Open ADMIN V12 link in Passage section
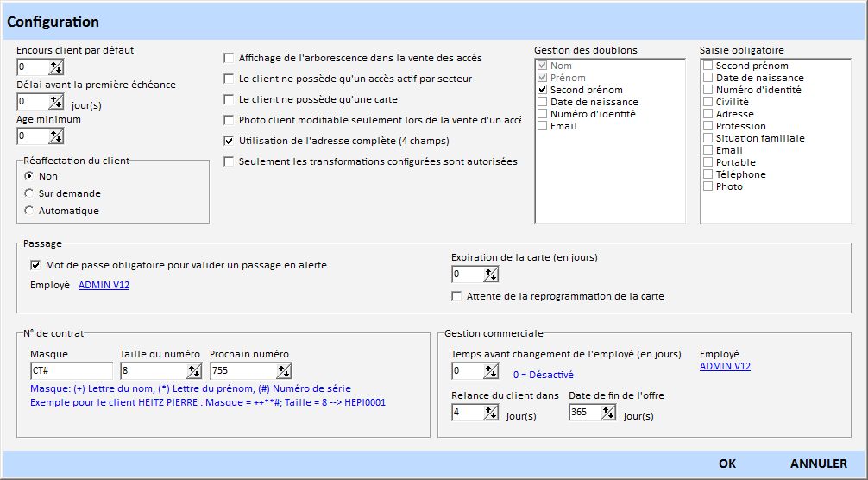 point(104,285)
